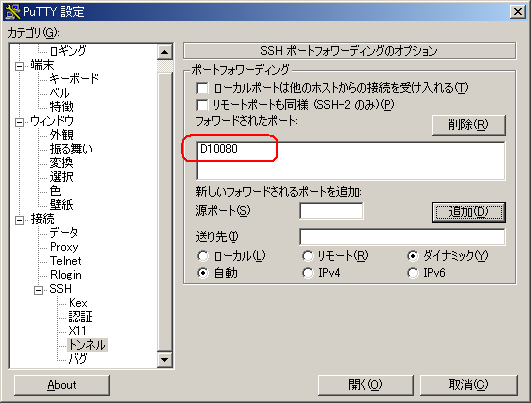This screenshot has height=403, width=531.
Task: Click the PuTTY title bar icon
Action: click(x=13, y=11)
